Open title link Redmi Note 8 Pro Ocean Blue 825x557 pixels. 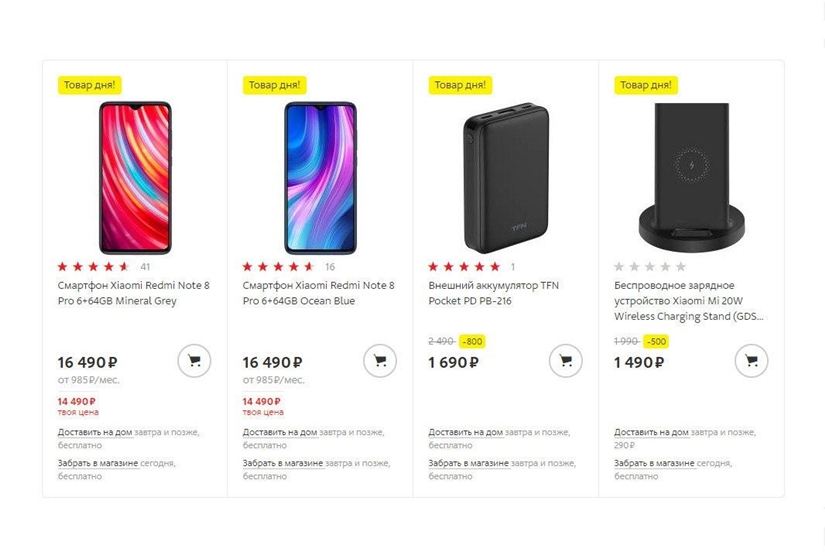[x=318, y=293]
